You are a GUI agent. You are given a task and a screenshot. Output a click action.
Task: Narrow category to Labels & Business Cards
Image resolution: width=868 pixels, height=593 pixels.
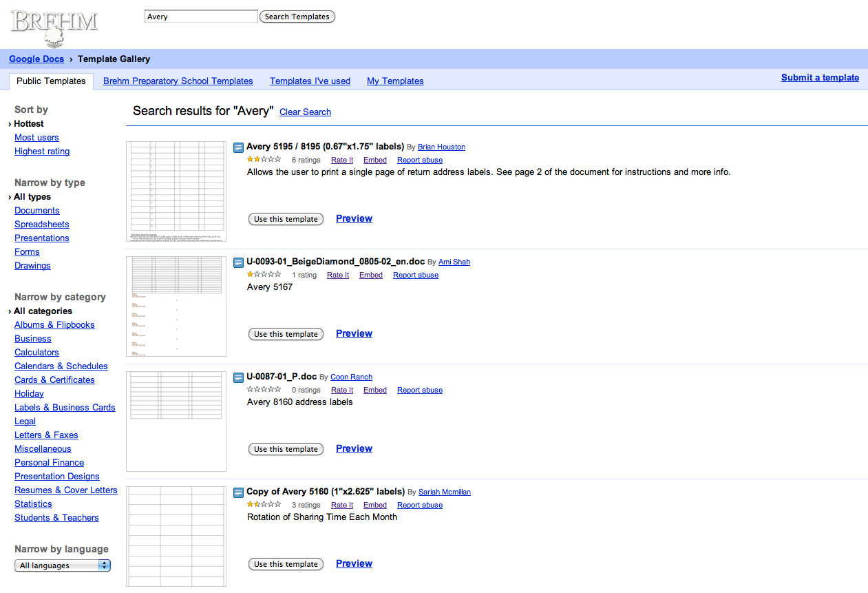coord(65,408)
